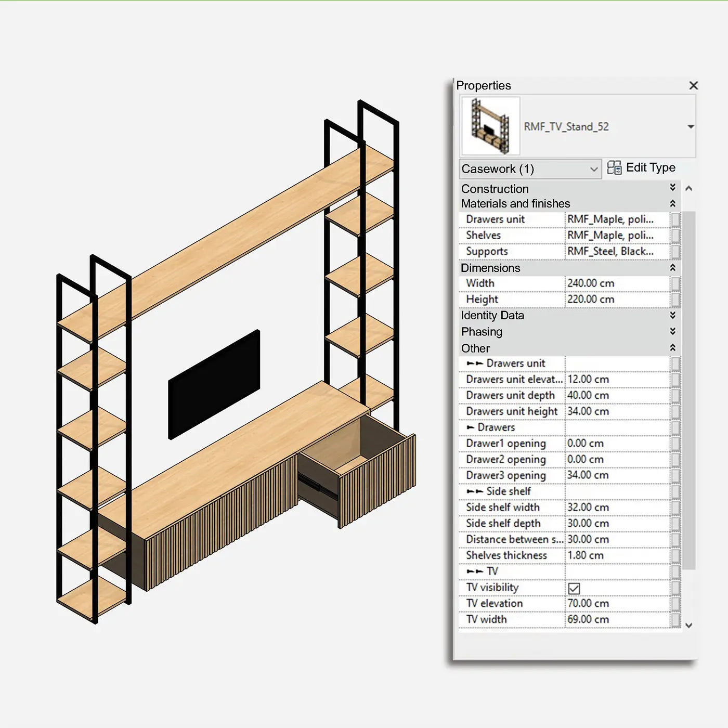Image resolution: width=728 pixels, height=728 pixels.
Task: Close the Properties panel
Action: pos(693,86)
